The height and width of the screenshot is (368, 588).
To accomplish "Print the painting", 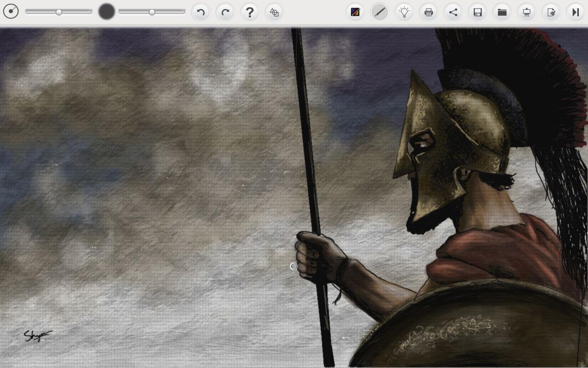I will pos(429,12).
